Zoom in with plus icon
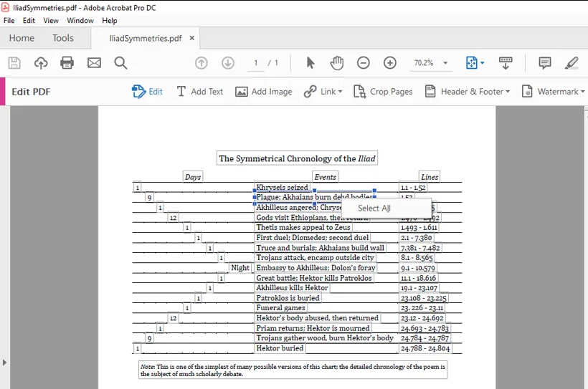The image size is (588, 389). (390, 62)
